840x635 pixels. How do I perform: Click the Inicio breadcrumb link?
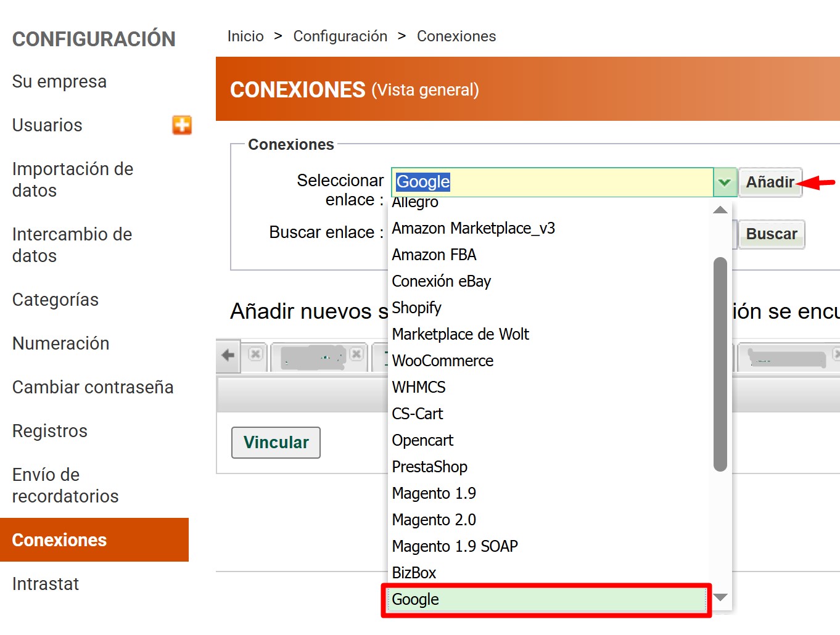point(245,36)
